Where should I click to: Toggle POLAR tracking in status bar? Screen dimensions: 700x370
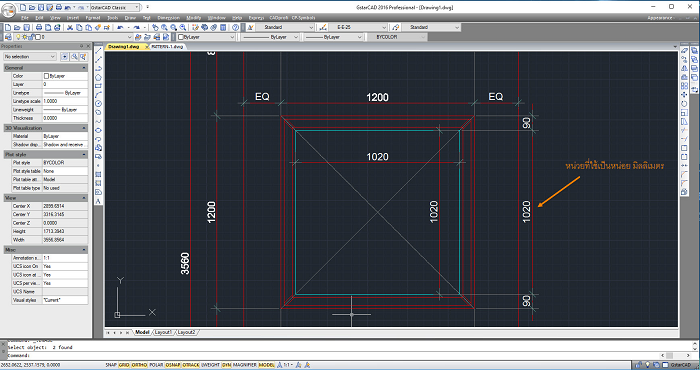pyautogui.click(x=156, y=365)
